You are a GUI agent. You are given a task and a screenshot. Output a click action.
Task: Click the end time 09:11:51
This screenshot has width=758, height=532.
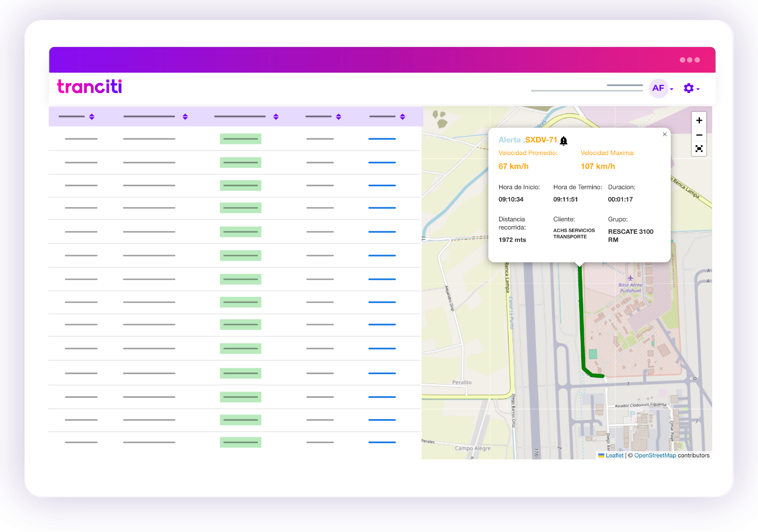click(x=565, y=199)
